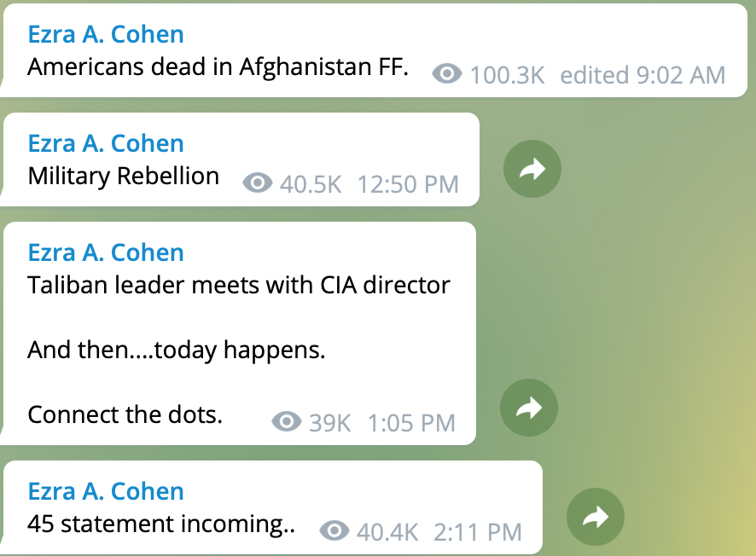
Task: Click the "Americans dead in Afghanistan FF." message text
Action: [218, 67]
